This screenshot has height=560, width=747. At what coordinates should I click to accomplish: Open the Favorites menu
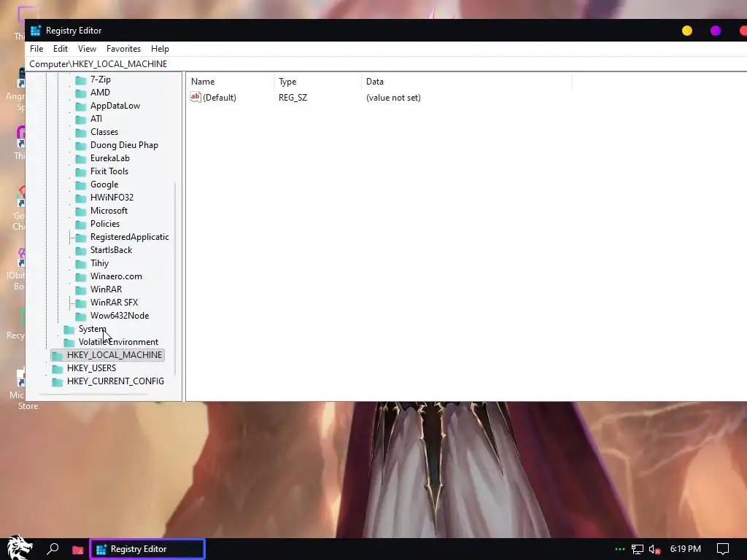[x=123, y=49]
